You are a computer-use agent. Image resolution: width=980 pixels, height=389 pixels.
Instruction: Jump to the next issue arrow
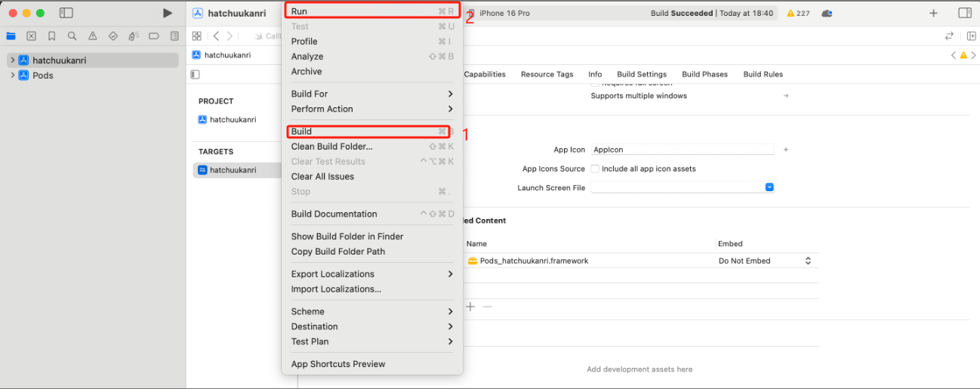(x=973, y=55)
